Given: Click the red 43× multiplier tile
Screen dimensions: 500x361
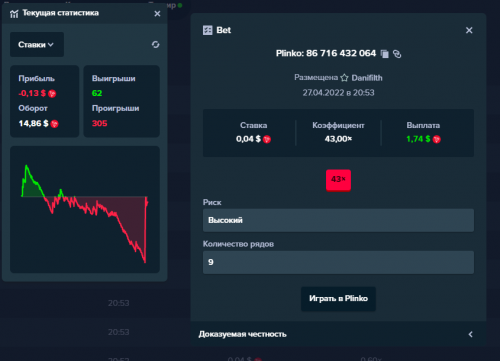Looking at the screenshot, I should (x=338, y=180).
